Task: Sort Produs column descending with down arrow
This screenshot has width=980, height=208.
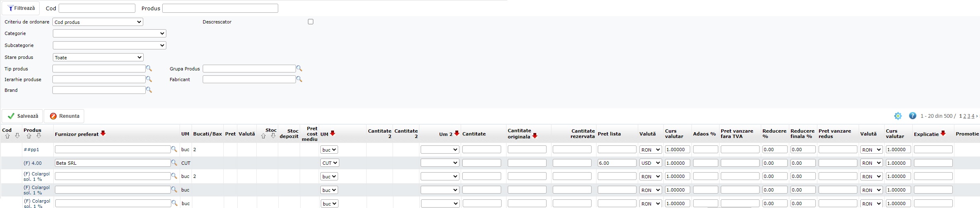Action: click(39, 136)
